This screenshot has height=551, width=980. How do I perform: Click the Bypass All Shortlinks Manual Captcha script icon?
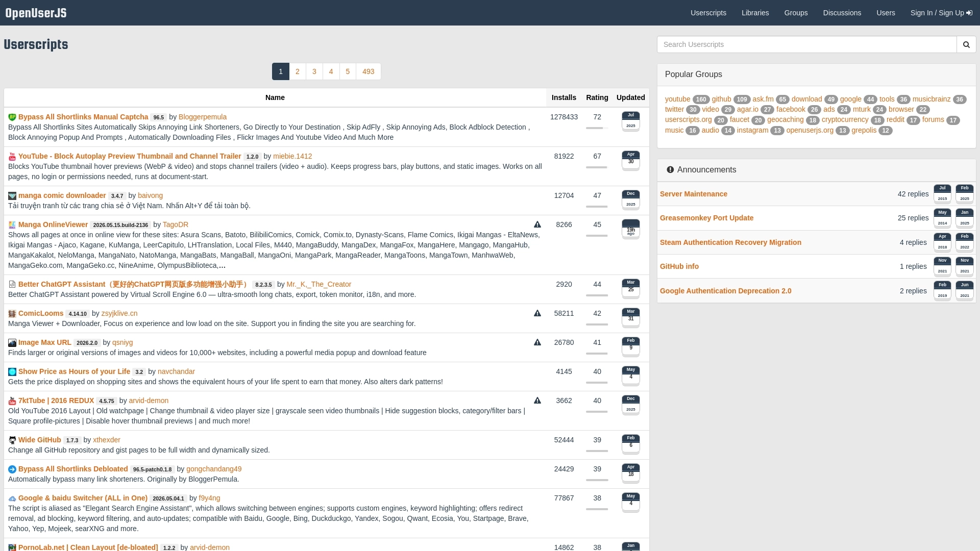tap(12, 117)
